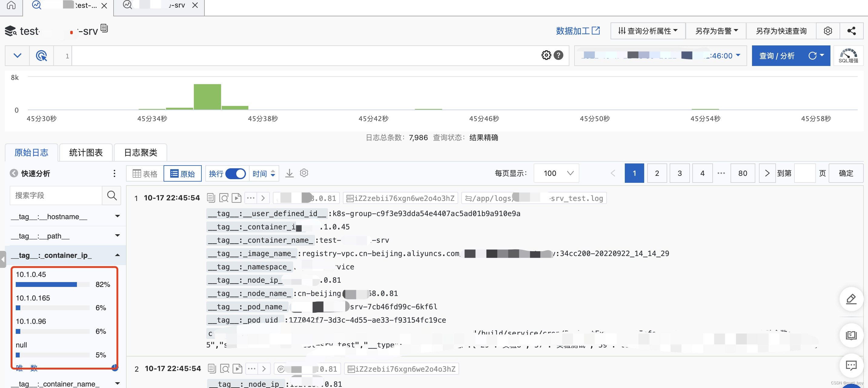
Task: Open the 查询分析属性 dropdown
Action: (x=648, y=31)
